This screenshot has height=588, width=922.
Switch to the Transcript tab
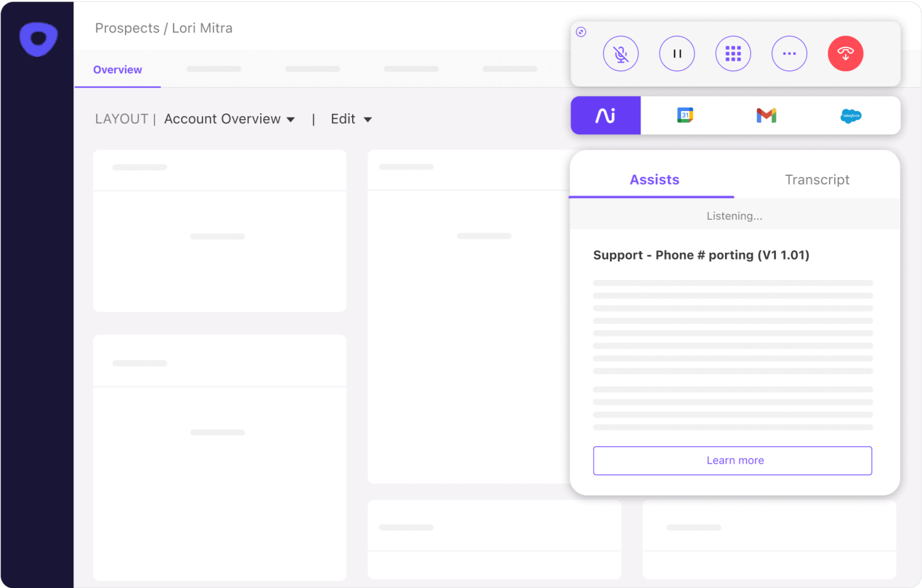[817, 180]
